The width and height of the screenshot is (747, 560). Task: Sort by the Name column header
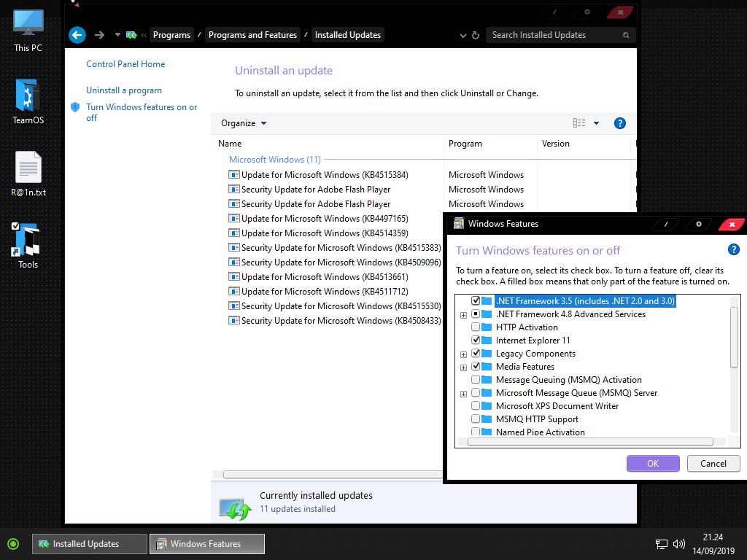[329, 144]
